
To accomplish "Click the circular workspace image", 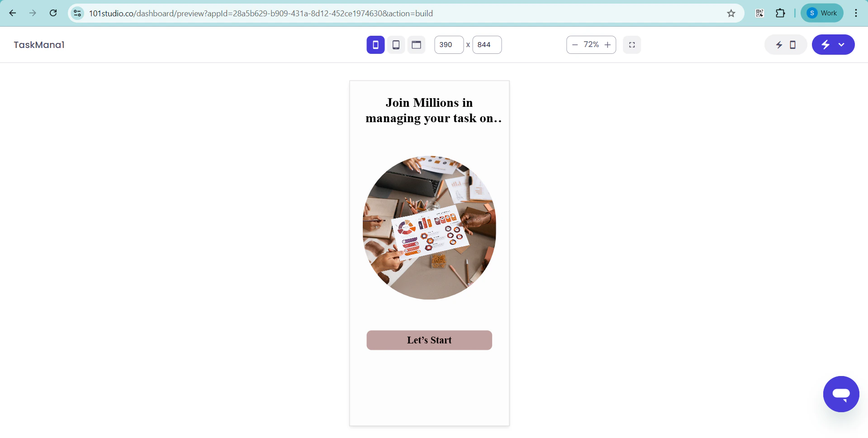I will 429,228.
